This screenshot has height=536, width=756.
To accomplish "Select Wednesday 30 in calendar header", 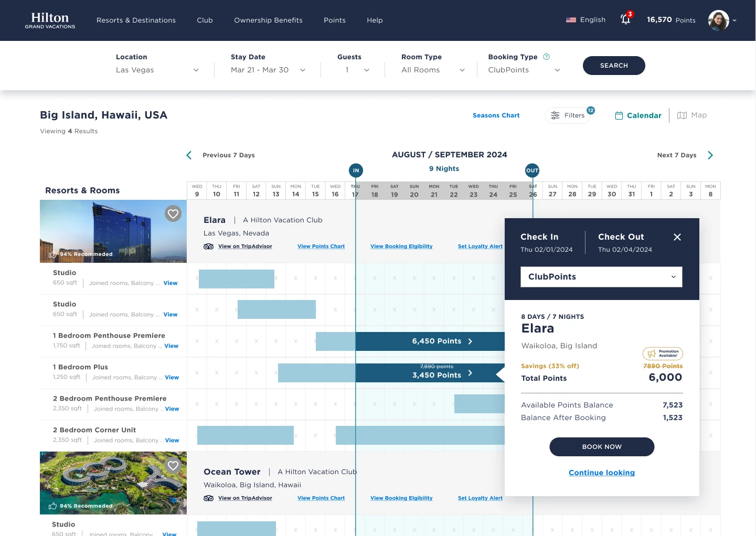I will point(612,191).
